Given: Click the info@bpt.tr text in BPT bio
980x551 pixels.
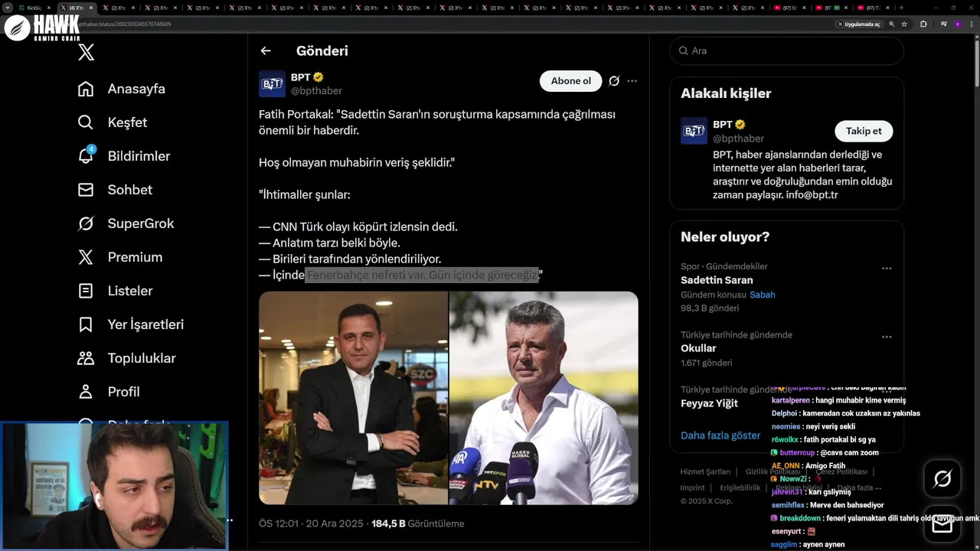Looking at the screenshot, I should coord(812,195).
